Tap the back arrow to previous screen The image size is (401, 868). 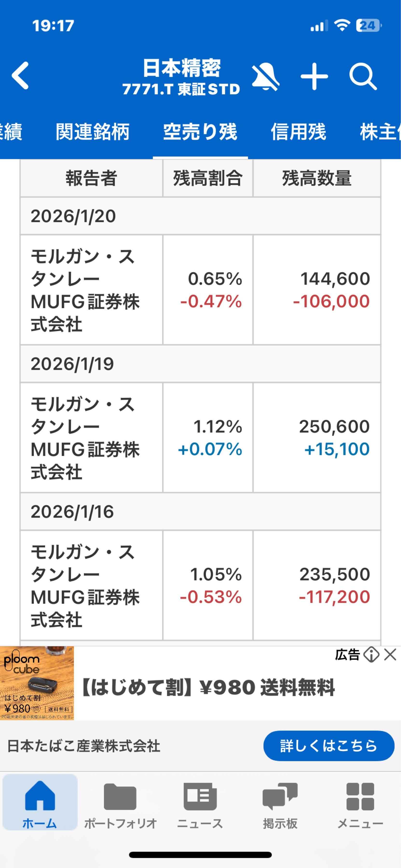(x=21, y=75)
